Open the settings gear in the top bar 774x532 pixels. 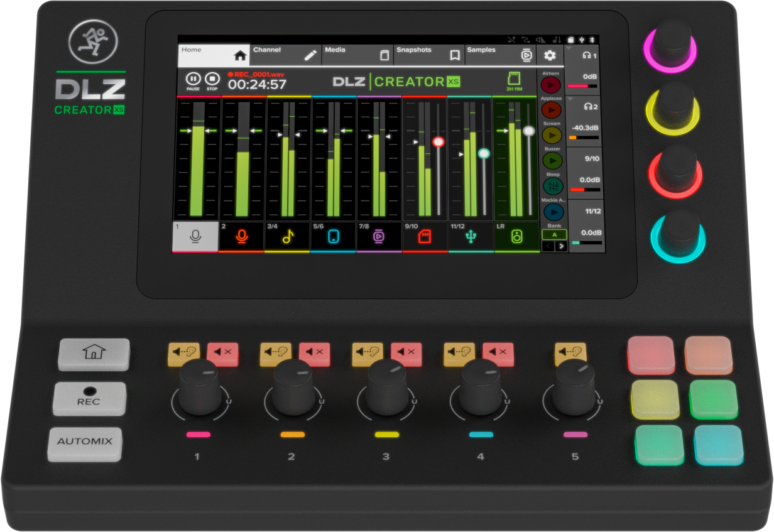(x=550, y=56)
